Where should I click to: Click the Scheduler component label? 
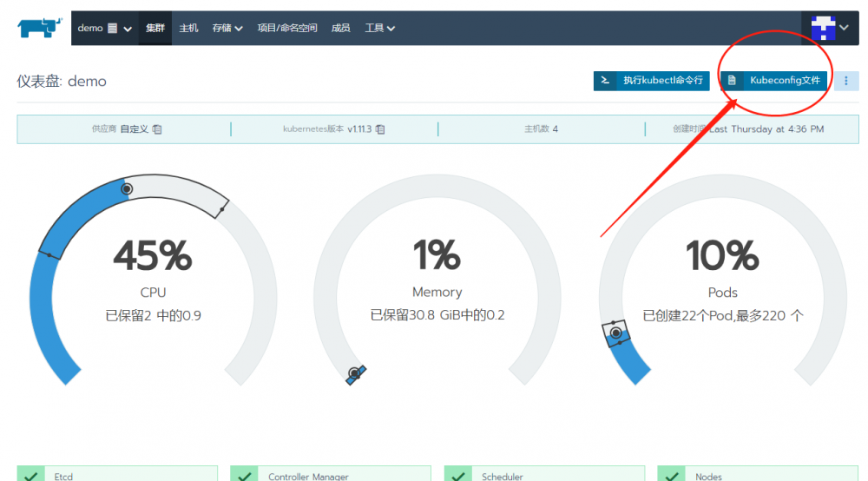pyautogui.click(x=502, y=477)
